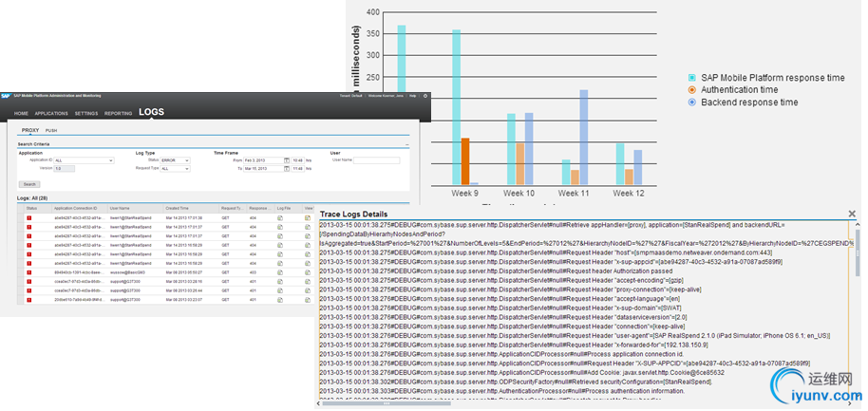Viewport: 868px width, 411px height.
Task: Click the To time field 11:48
Action: coord(298,169)
